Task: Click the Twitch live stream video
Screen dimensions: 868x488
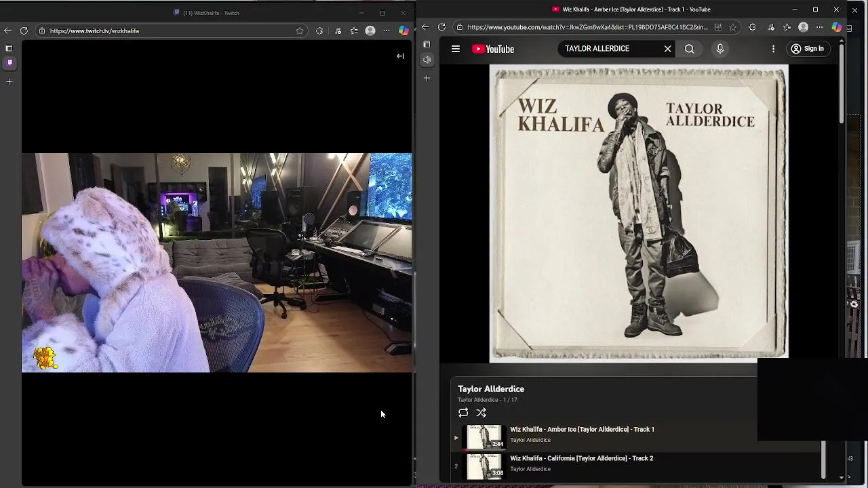Action: click(216, 262)
